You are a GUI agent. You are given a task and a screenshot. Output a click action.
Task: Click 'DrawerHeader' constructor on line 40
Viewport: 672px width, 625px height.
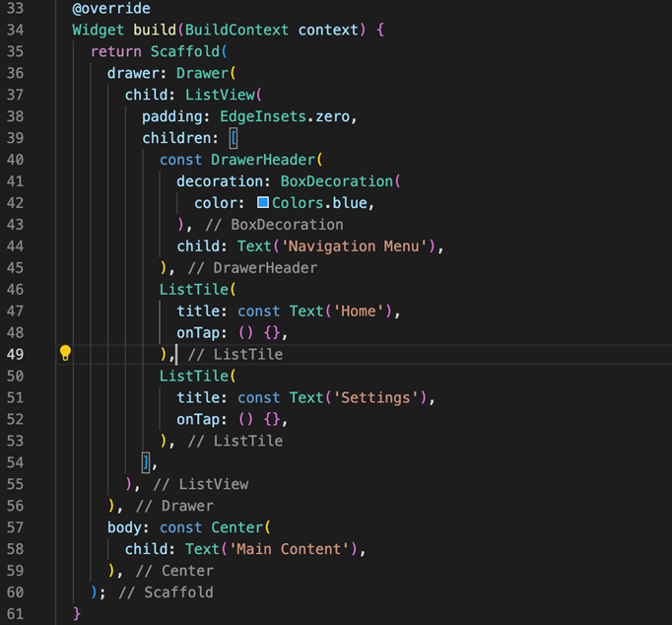(x=263, y=160)
